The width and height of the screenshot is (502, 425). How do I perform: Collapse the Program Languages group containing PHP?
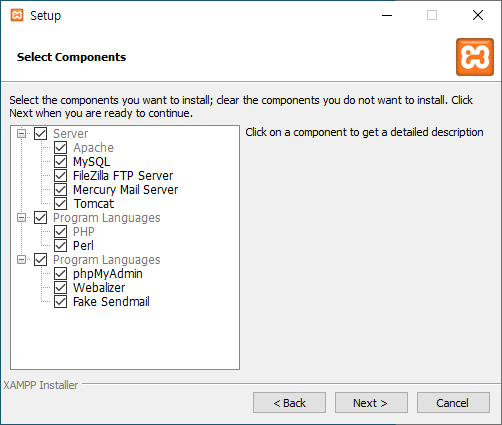tap(21, 218)
